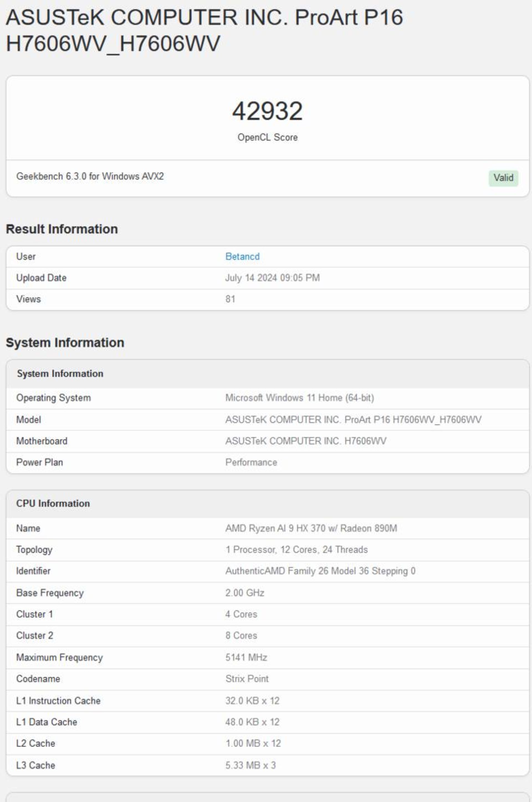Click the Topology 12 Cores 24 Threads value
Screen dimensions: 532x802
pyautogui.click(x=296, y=549)
